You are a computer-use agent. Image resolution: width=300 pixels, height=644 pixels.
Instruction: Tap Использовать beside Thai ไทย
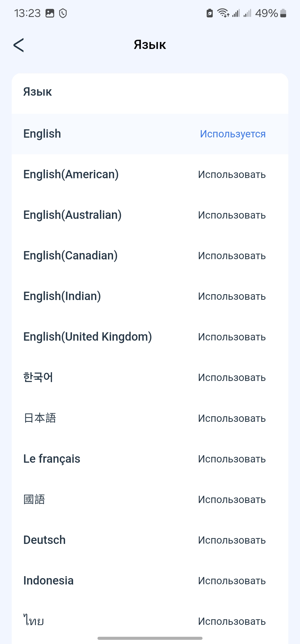pos(232,621)
